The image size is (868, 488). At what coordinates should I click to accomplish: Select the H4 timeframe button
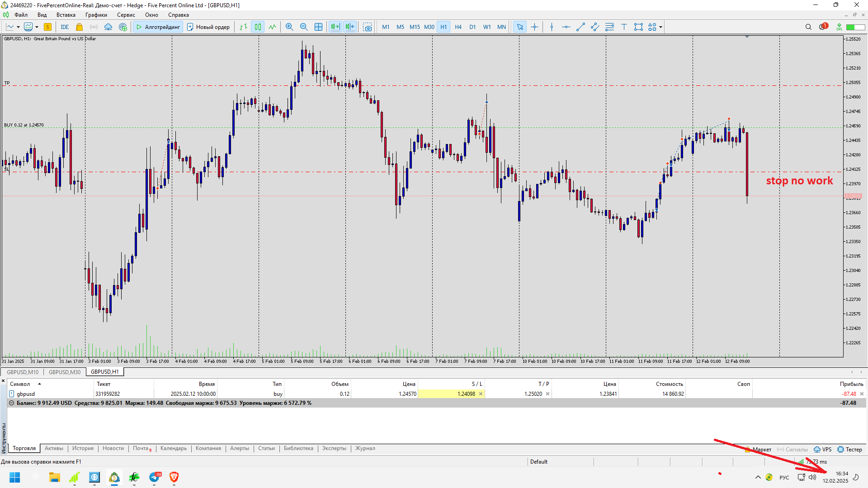point(458,27)
